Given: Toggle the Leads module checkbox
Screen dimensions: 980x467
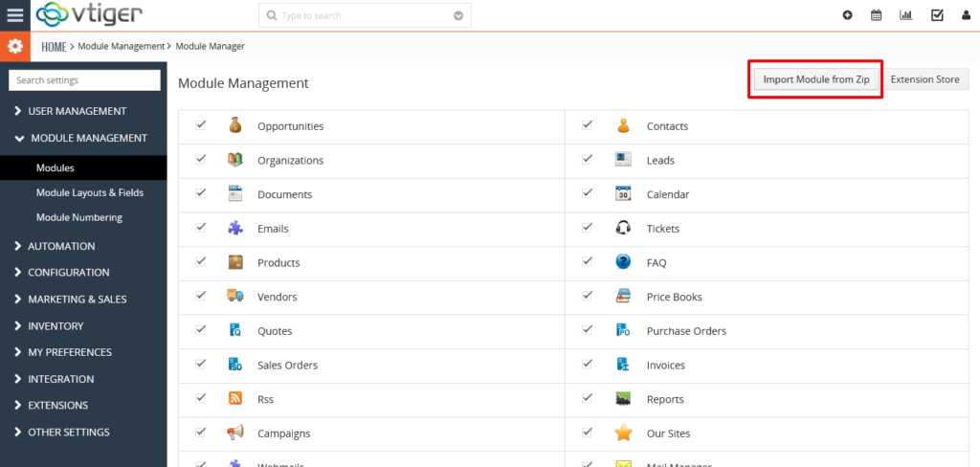Looking at the screenshot, I should 587,159.
